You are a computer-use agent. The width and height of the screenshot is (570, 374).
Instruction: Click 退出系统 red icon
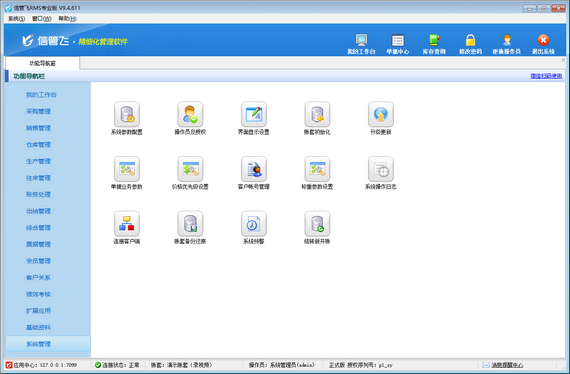543,40
